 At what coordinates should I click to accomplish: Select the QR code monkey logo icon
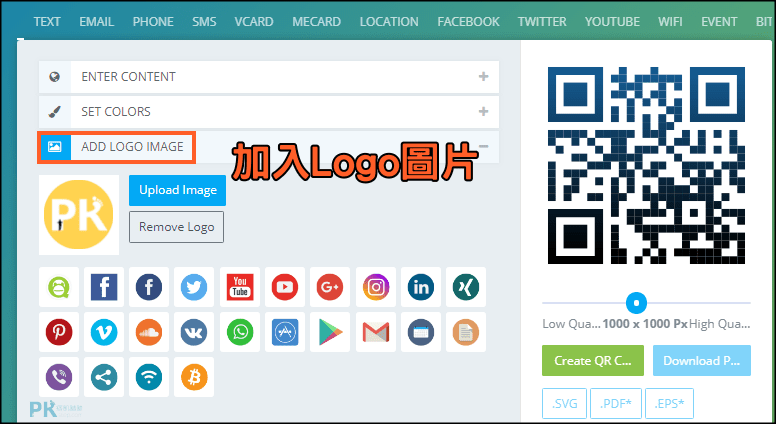click(59, 287)
